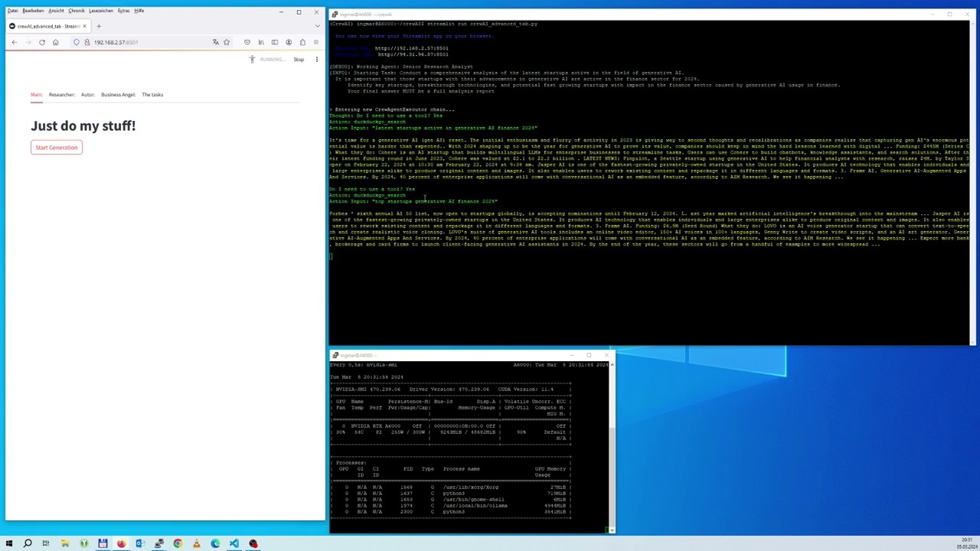Translate this page icon in address bar

click(x=216, y=42)
